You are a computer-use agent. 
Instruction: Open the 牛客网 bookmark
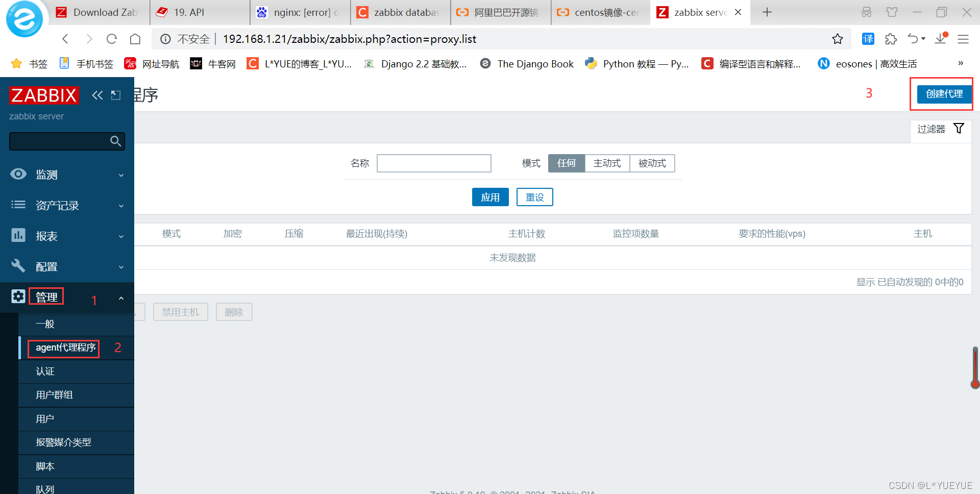[213, 64]
